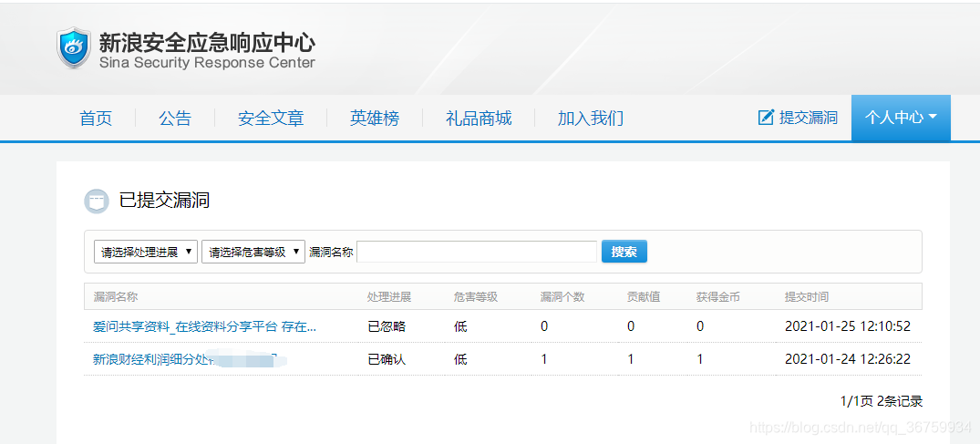Open the 请选择处理进展 dropdown
Image resolution: width=980 pixels, height=444 pixels.
click(x=146, y=252)
